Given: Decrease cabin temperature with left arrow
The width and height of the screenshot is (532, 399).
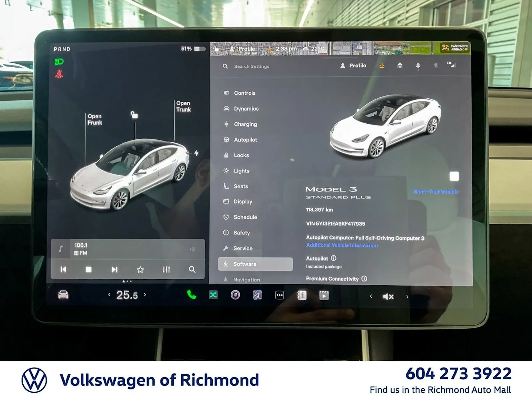Looking at the screenshot, I should (109, 295).
